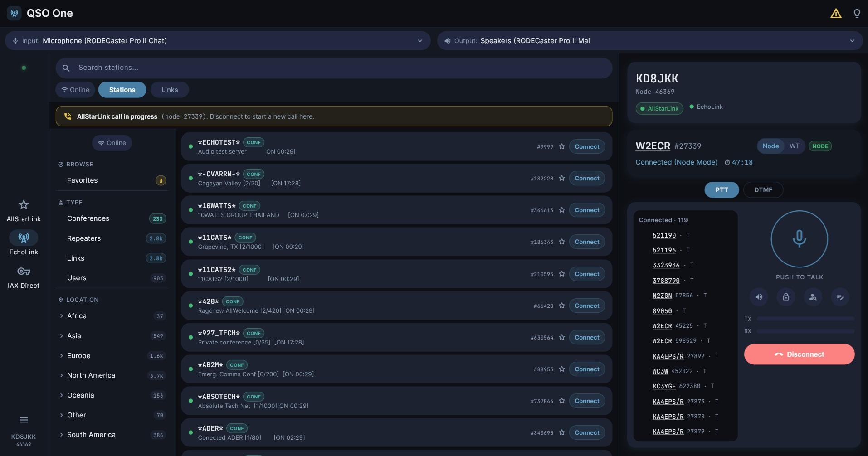Favorite the *ECHOTEST* station star
The width and height of the screenshot is (868, 456).
[562, 146]
